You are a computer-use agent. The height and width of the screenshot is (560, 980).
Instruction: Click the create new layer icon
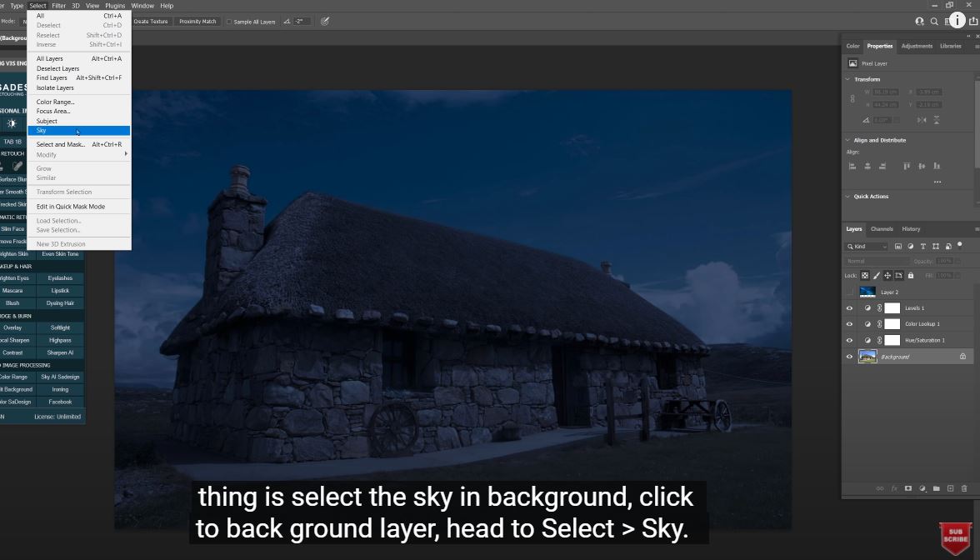click(950, 488)
